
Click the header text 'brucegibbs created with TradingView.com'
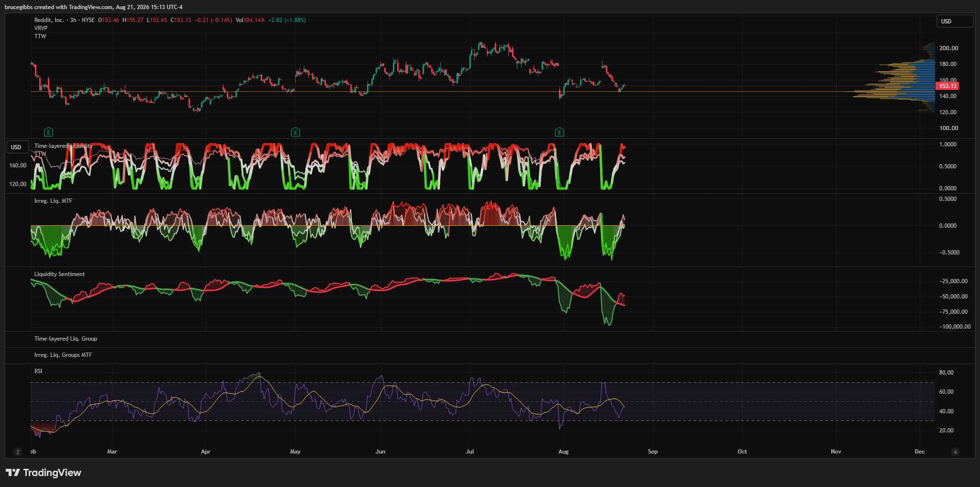(58, 7)
